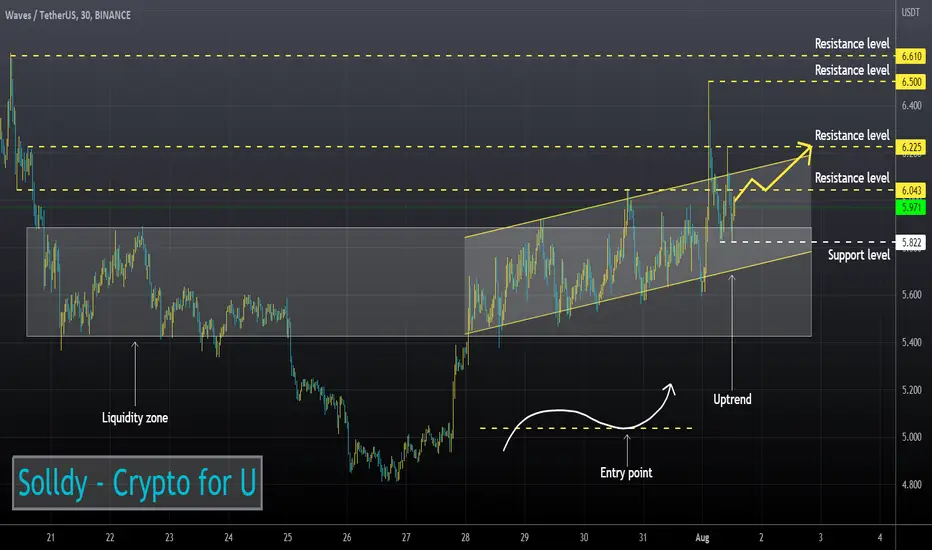This screenshot has width=932, height=550.
Task: Click the 5.000 price axis value
Action: click(911, 437)
